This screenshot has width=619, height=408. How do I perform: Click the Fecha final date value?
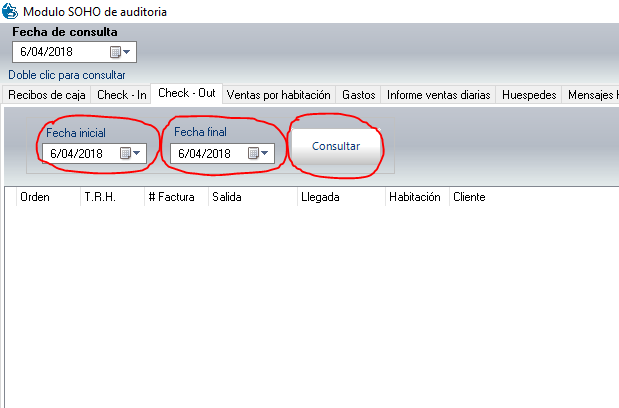[x=204, y=153]
